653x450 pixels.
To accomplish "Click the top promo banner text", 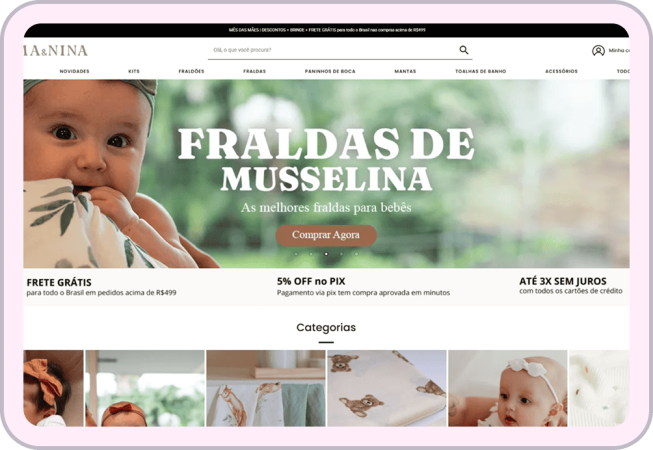I will tap(327, 30).
